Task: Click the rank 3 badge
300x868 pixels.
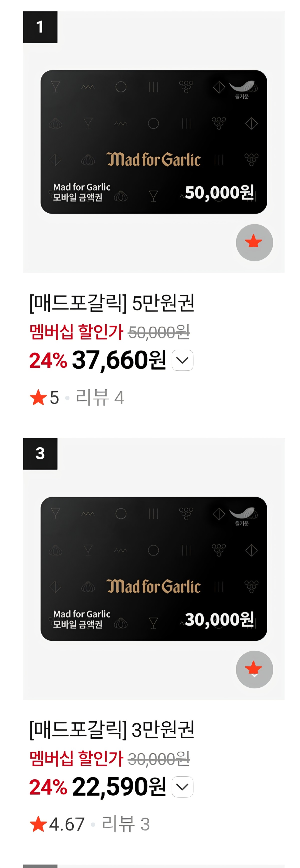Action: tap(40, 454)
